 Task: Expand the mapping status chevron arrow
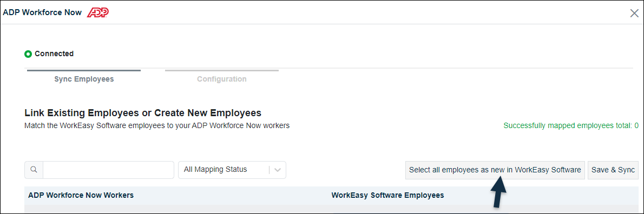point(278,170)
